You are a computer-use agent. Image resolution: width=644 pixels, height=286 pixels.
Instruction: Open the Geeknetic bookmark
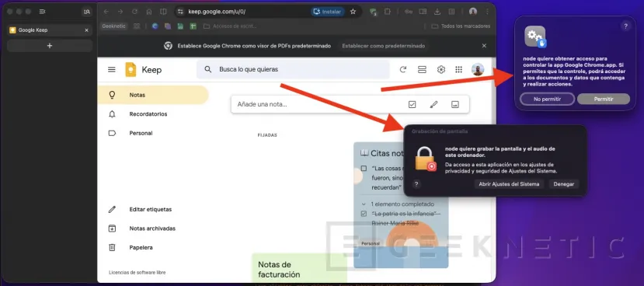click(113, 26)
